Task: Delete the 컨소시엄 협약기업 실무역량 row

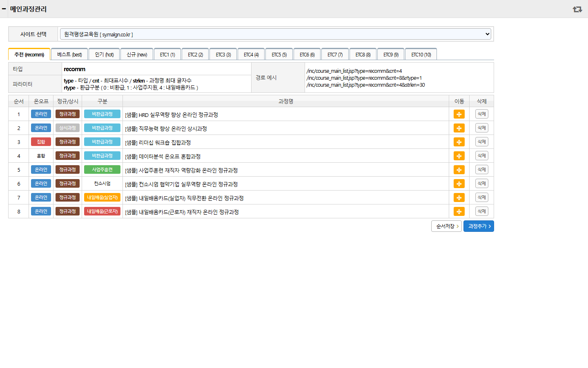Action: coord(482,184)
